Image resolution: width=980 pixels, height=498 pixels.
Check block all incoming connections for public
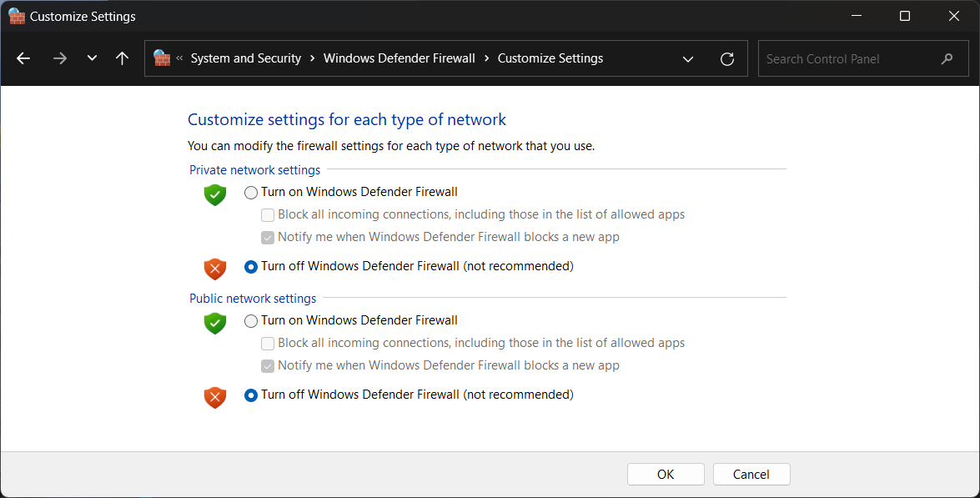click(268, 344)
